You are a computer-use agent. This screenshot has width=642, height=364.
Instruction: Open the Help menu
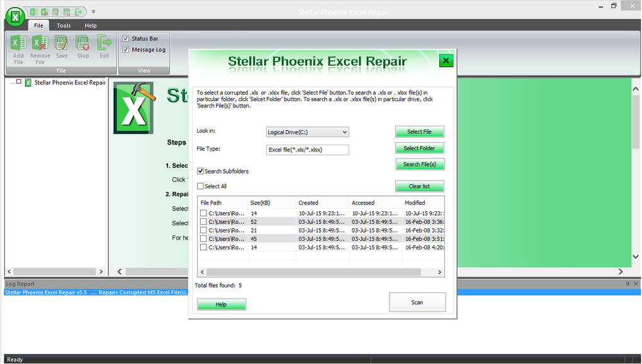(x=90, y=25)
